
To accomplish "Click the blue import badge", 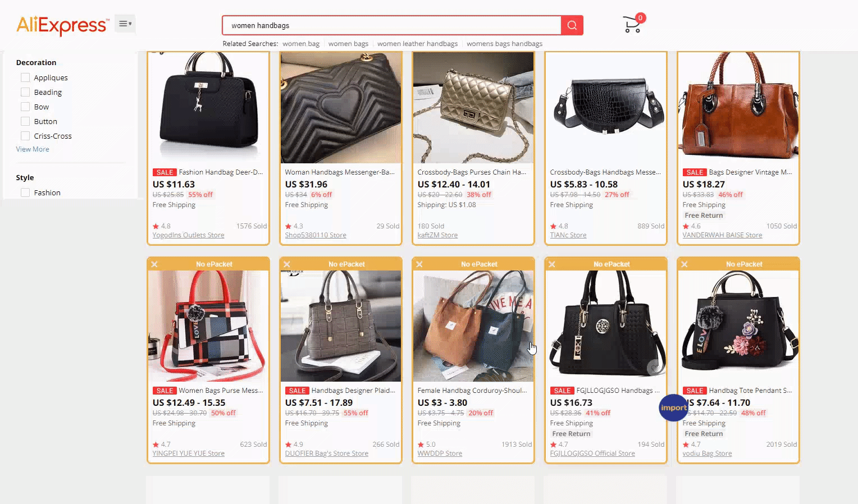I will pos(673,407).
